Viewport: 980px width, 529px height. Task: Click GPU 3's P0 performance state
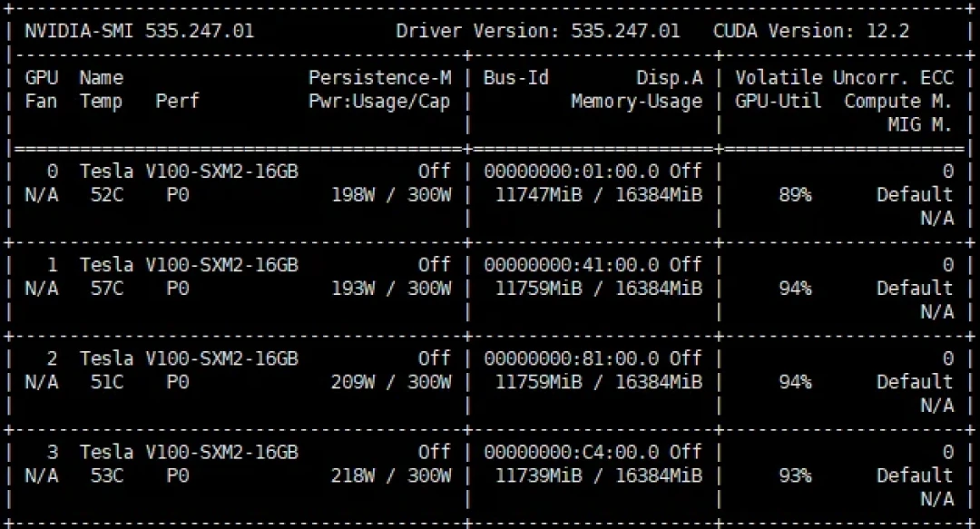(x=178, y=476)
